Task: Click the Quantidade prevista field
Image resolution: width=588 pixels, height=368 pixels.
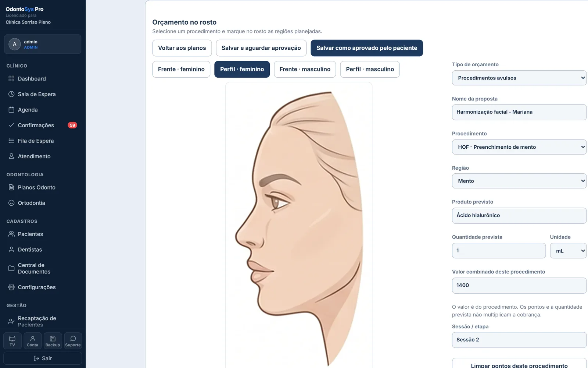Action: [x=499, y=251]
